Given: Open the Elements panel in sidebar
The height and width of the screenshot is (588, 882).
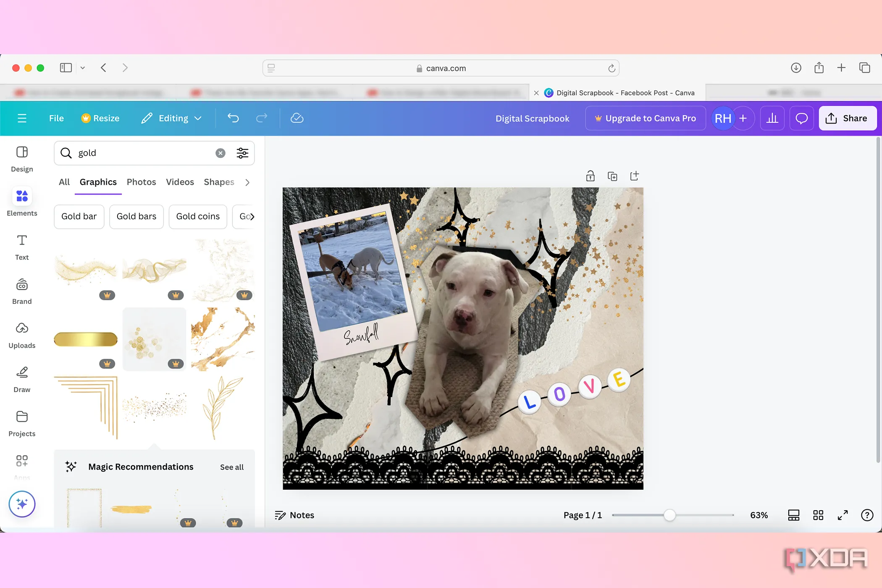Looking at the screenshot, I should coord(22,202).
